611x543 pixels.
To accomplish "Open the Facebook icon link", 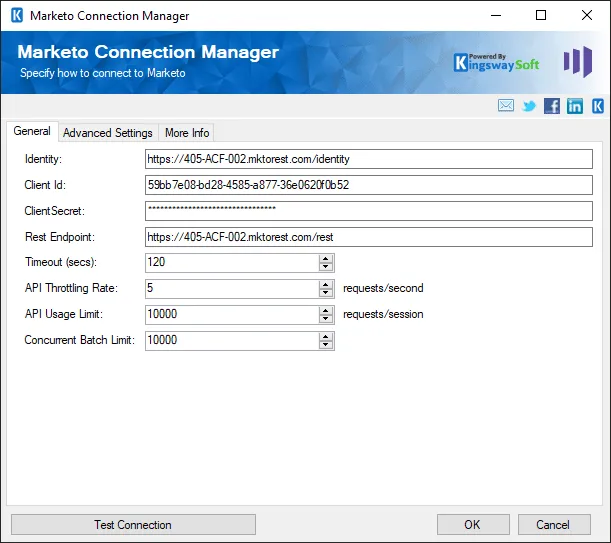I will [x=552, y=106].
